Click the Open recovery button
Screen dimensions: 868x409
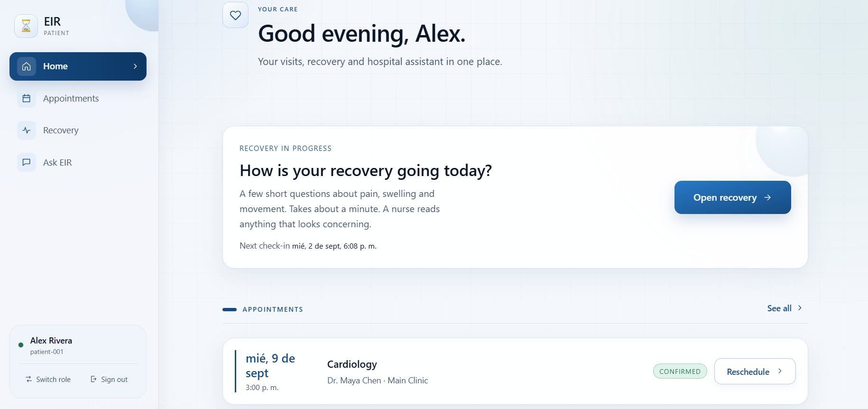732,197
